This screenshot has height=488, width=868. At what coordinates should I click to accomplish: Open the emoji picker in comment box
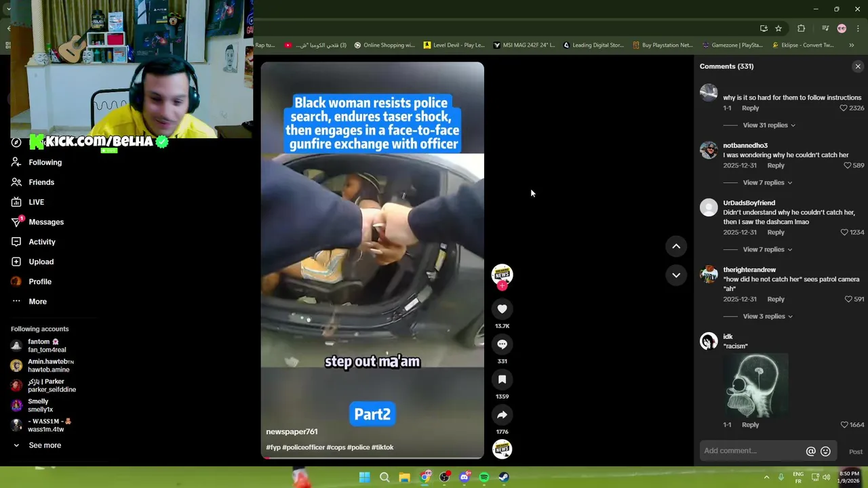pos(825,451)
